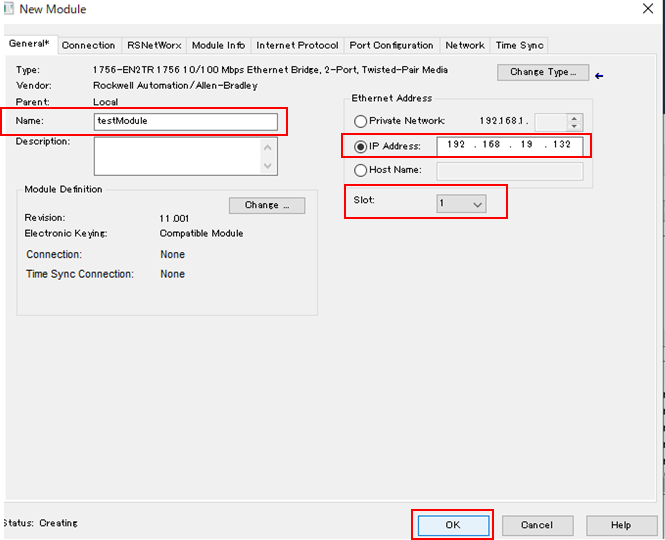
Task: Open the Internet Protocol tab
Action: (x=297, y=45)
